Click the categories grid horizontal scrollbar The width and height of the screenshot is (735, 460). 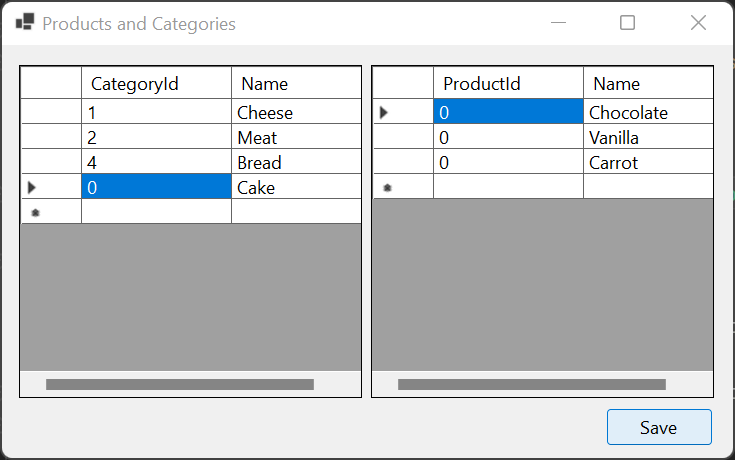pyautogui.click(x=180, y=384)
